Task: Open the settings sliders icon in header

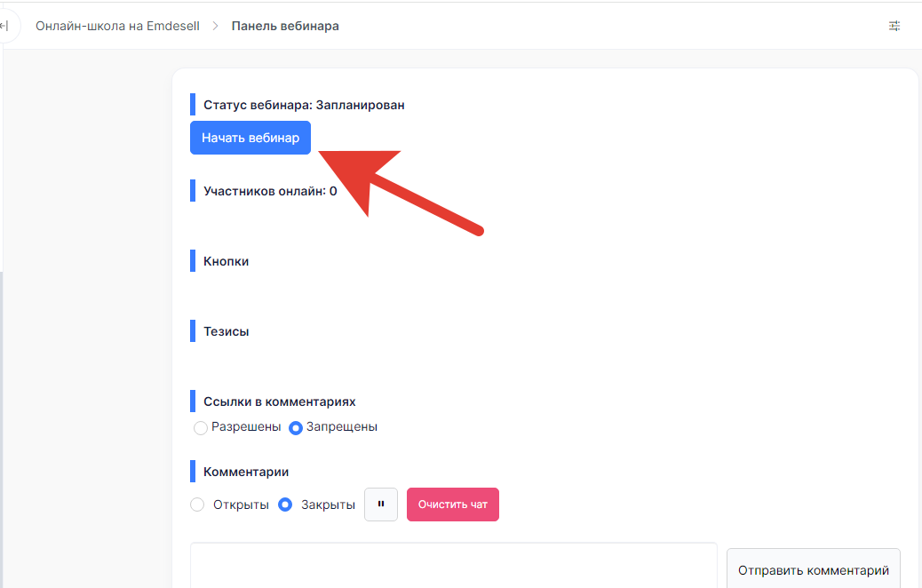Action: [x=894, y=26]
